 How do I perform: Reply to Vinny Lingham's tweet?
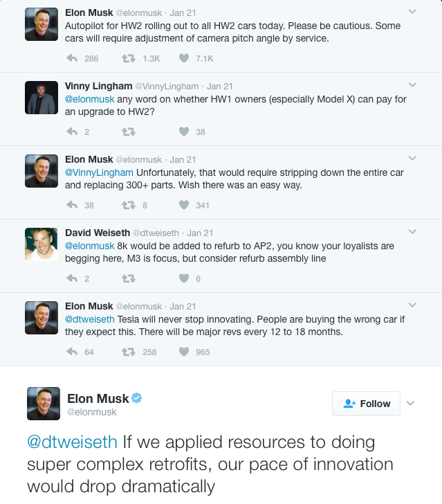coord(71,132)
